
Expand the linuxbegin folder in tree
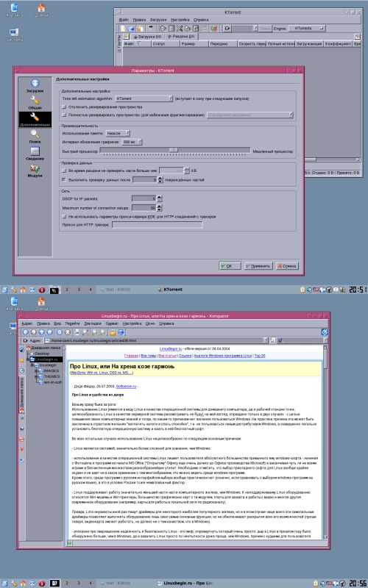click(32, 365)
